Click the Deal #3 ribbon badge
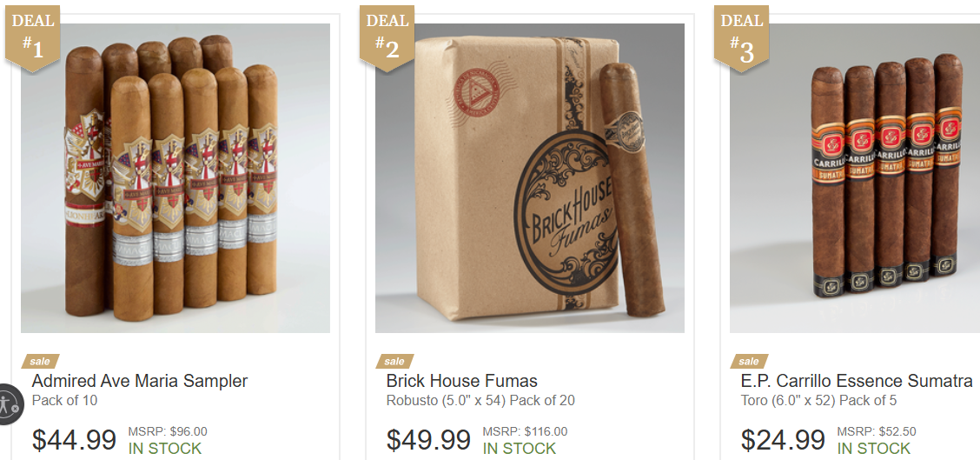 (741, 37)
